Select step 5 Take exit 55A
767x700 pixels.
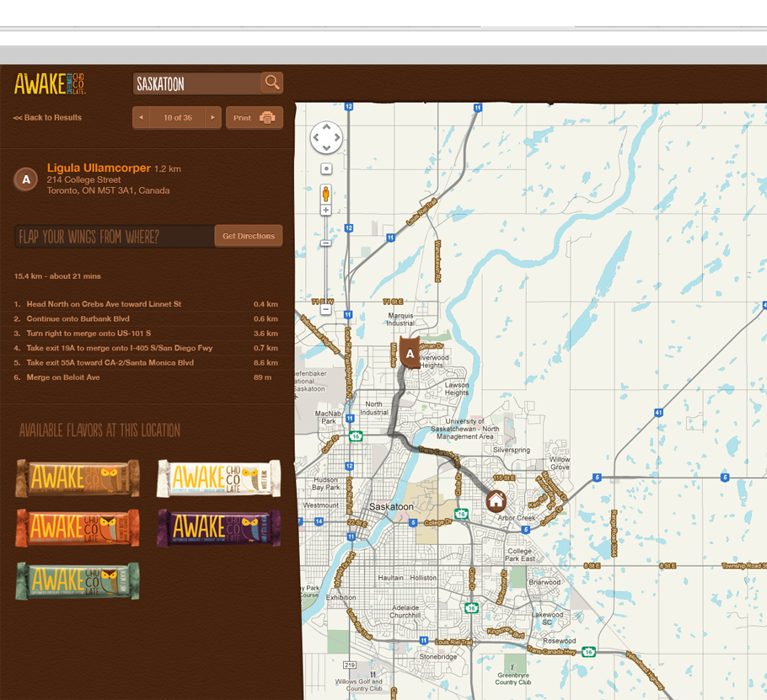click(146, 363)
